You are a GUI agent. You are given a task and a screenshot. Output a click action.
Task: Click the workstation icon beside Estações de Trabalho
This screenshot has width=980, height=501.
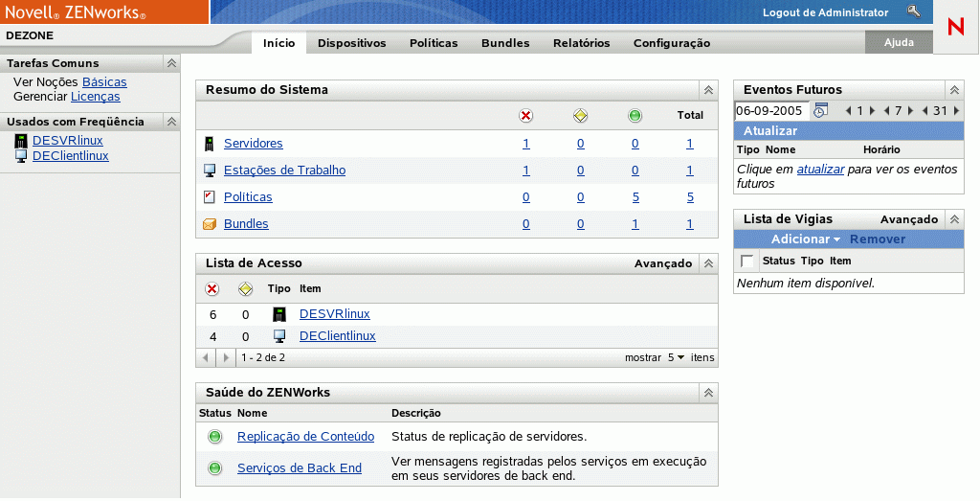pos(210,171)
